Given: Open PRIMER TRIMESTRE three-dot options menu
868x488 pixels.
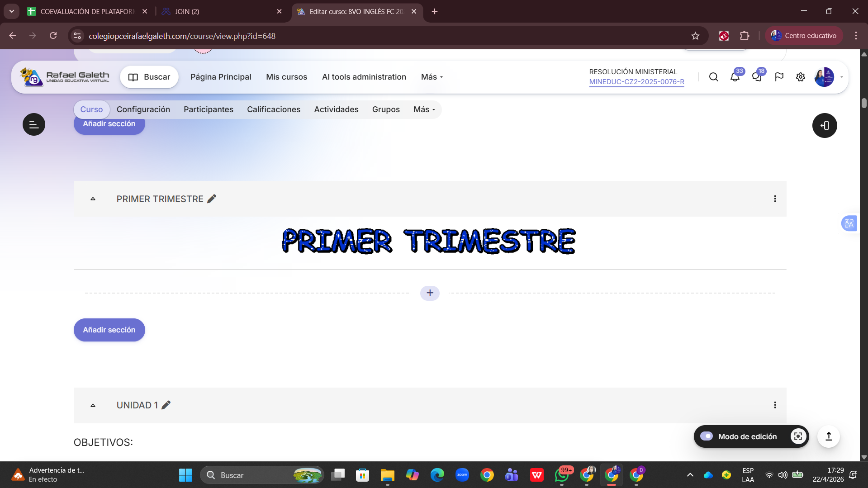Looking at the screenshot, I should pos(775,199).
